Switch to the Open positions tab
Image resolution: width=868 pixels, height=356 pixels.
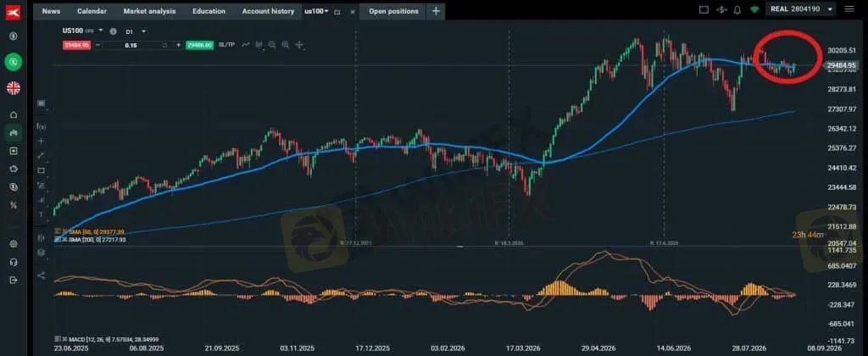coord(393,11)
